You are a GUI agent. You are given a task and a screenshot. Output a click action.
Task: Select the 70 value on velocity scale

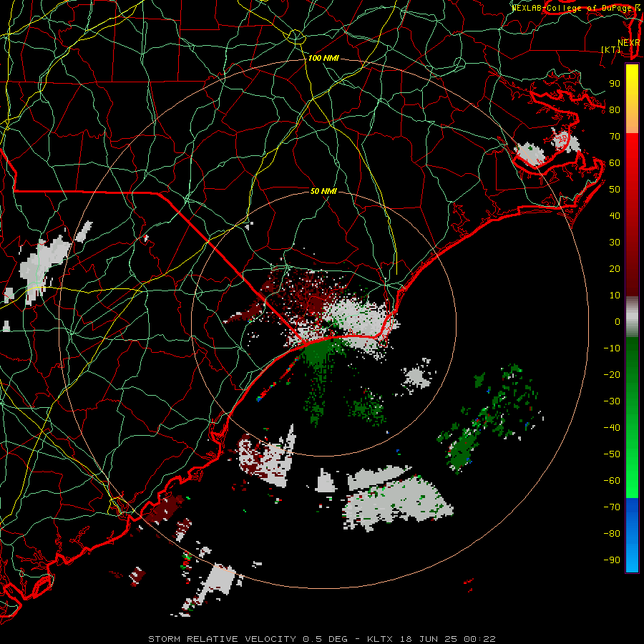615,137
